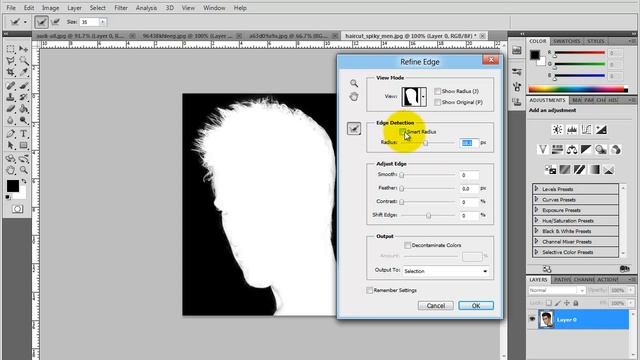The height and width of the screenshot is (360, 640).
Task: Select the Lasso tool
Action: 11,61
